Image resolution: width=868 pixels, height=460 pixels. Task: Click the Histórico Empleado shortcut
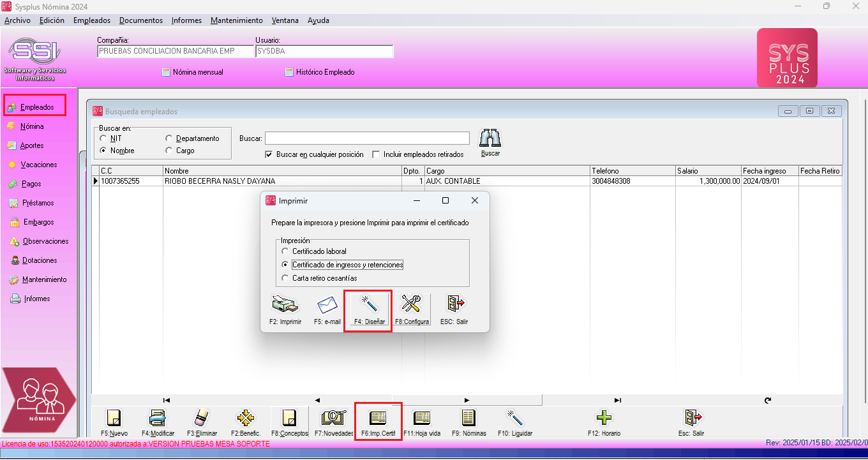point(320,72)
